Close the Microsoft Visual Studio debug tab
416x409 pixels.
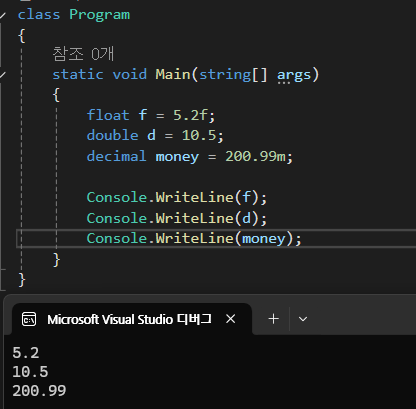click(230, 319)
